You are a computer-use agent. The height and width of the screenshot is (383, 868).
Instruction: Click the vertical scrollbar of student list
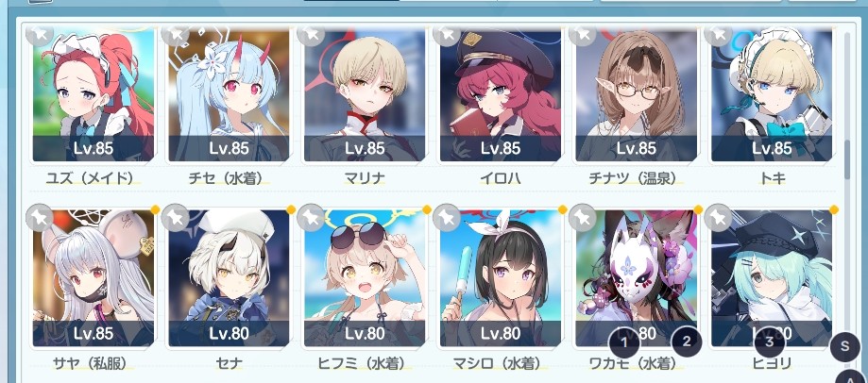click(x=847, y=160)
